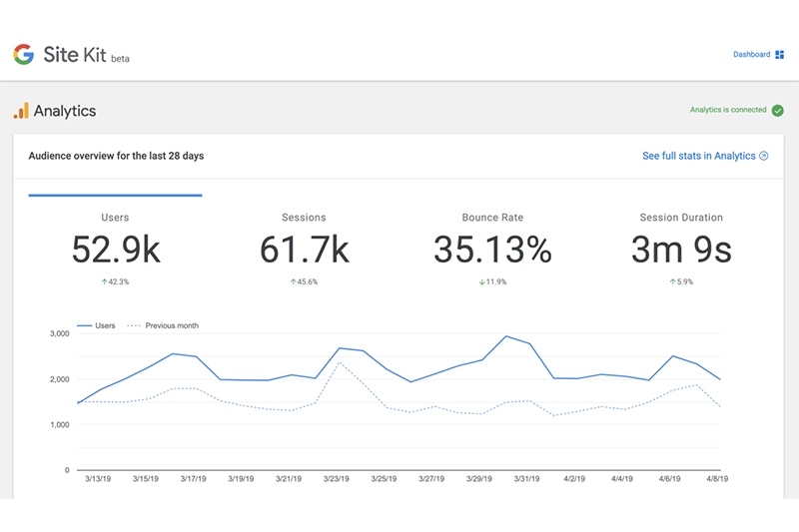The image size is (799, 532).
Task: Click the Audience overview heading text
Action: [x=116, y=156]
